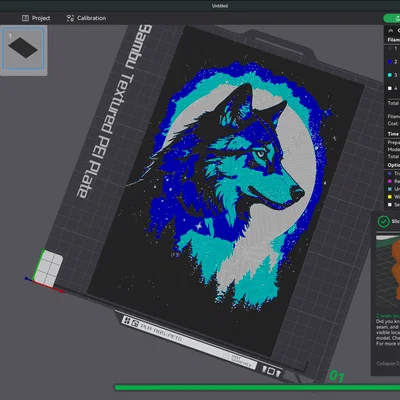Select the dark filament 1 swatch
Viewport: 400px width, 400px height.
[x=390, y=49]
